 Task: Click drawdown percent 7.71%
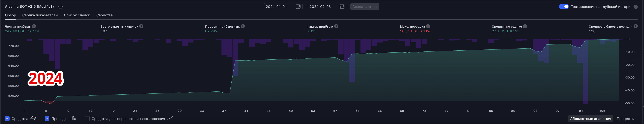coord(425,31)
